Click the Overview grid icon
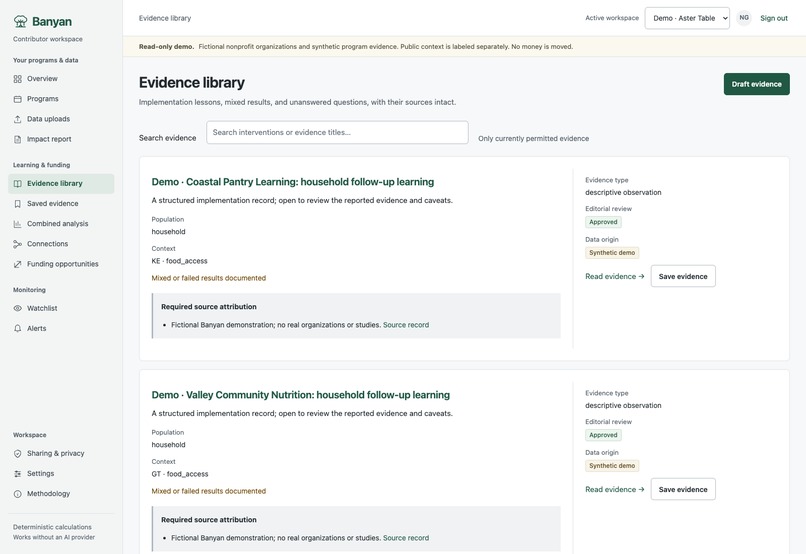Viewport: 806px width, 554px height. (17, 79)
